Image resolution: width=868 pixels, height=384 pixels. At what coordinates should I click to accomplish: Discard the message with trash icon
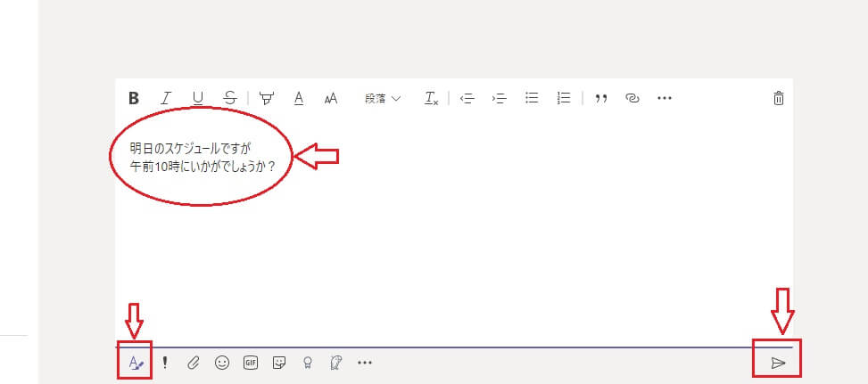(x=779, y=99)
